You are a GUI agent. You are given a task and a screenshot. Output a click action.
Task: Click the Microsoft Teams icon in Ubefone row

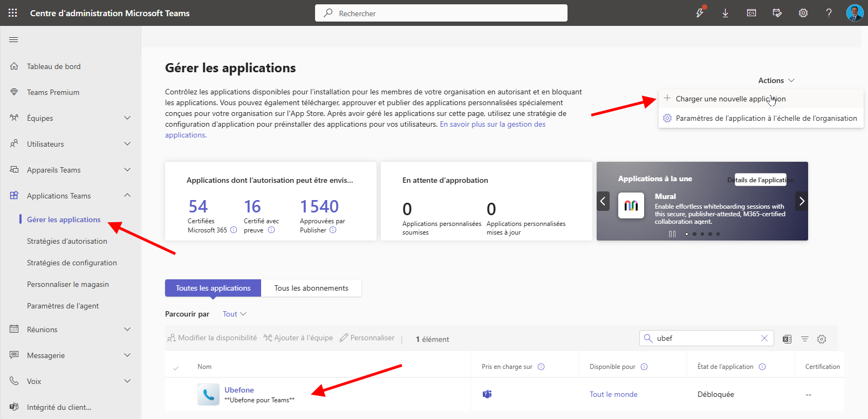487,394
